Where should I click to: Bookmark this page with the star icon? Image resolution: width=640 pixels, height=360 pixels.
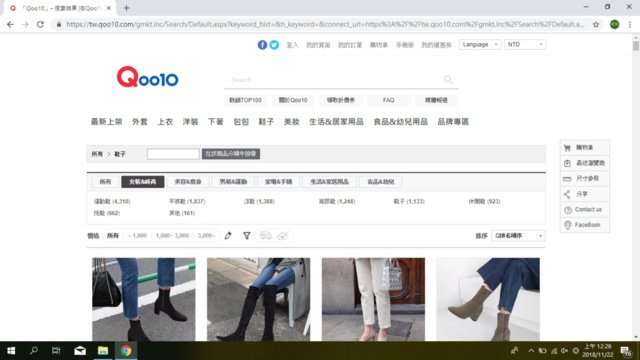point(596,24)
